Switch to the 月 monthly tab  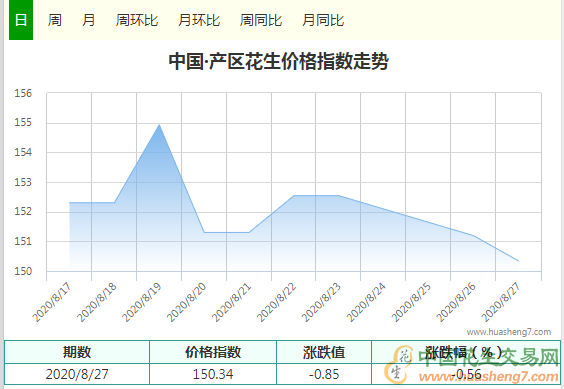[x=88, y=20]
